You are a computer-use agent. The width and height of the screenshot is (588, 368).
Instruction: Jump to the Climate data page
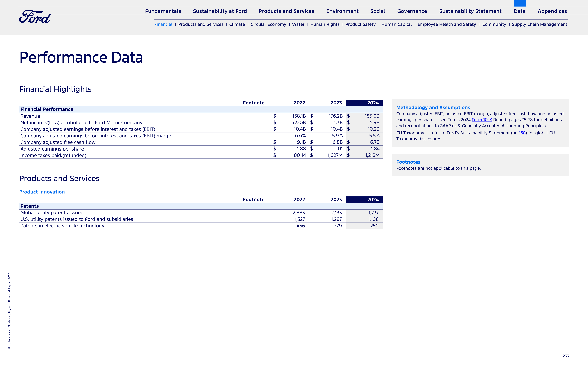(x=237, y=24)
